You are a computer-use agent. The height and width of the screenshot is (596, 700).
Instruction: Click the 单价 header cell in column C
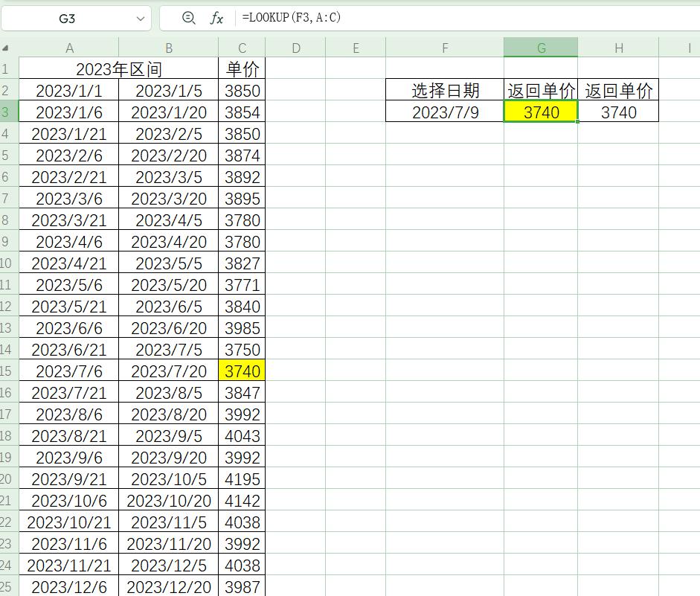click(242, 68)
